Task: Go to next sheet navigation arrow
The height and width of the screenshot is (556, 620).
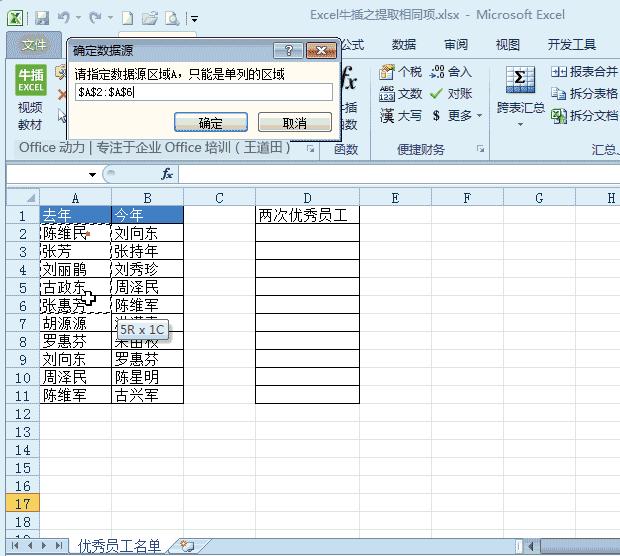Action: click(44, 546)
